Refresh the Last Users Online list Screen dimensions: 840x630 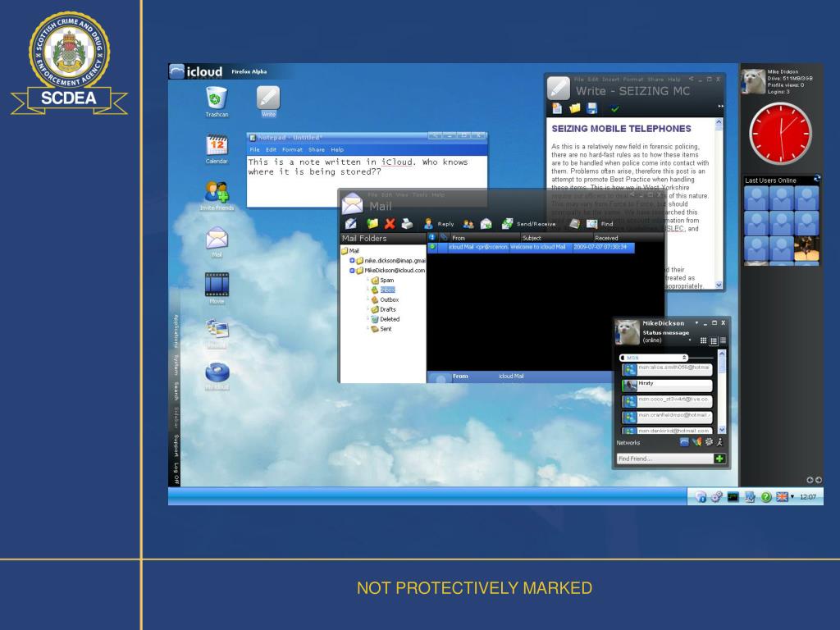coord(816,178)
